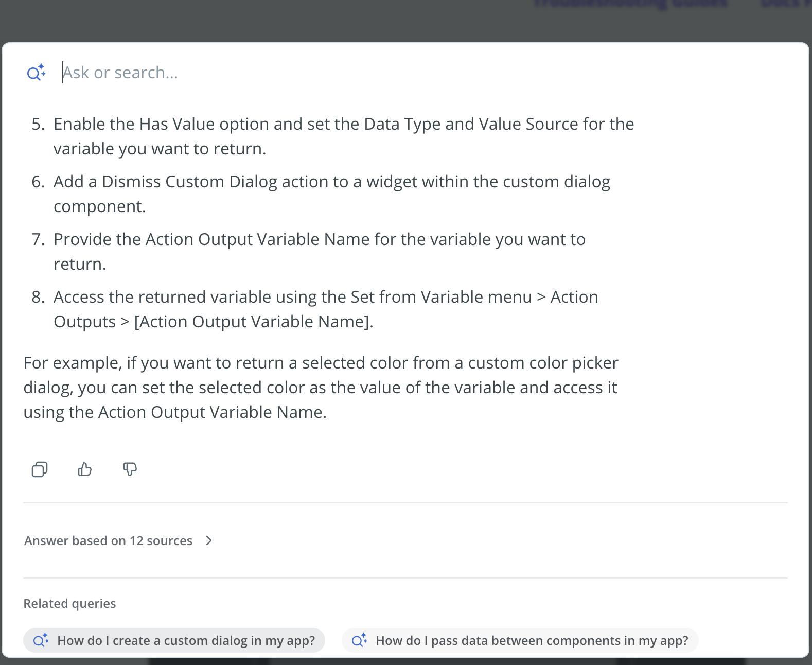
Task: Click the dark strip below the search dialog
Action: click(412, 661)
